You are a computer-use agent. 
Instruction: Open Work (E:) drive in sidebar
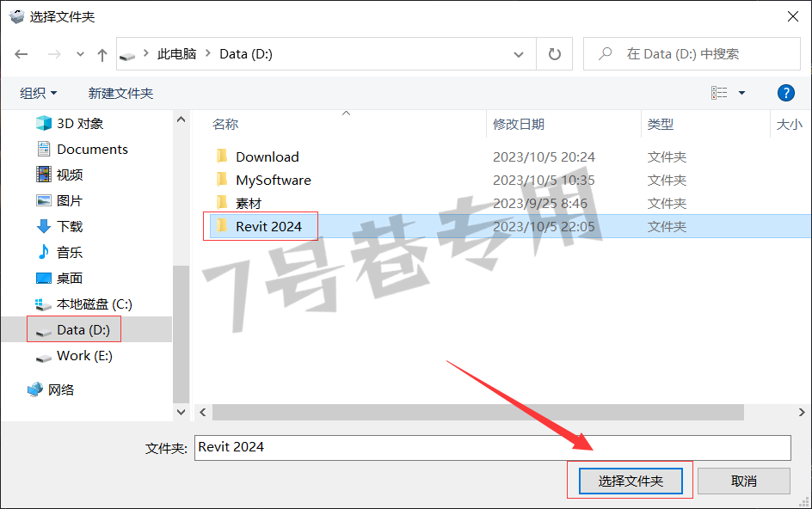coord(84,356)
